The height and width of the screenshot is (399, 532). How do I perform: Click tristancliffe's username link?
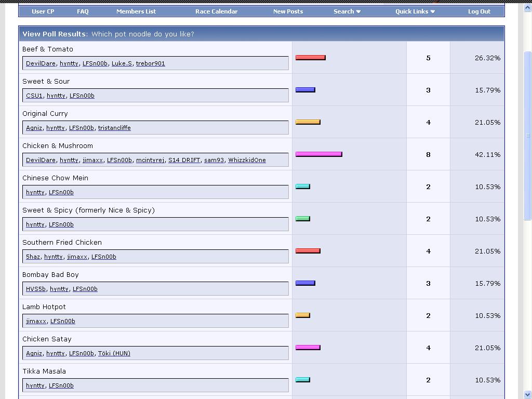coord(114,128)
